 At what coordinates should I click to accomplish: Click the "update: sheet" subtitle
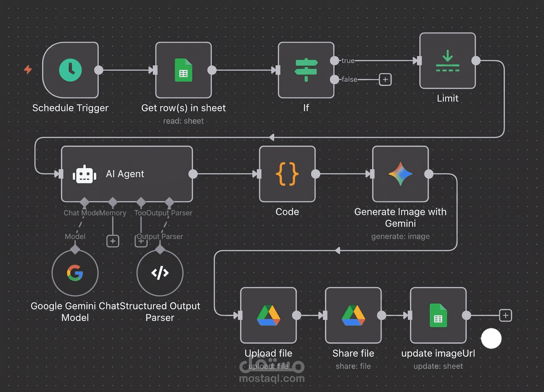click(x=438, y=366)
